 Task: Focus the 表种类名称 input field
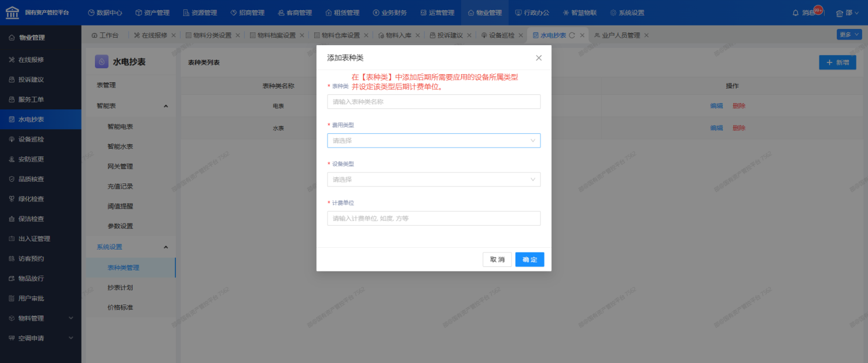pos(434,102)
